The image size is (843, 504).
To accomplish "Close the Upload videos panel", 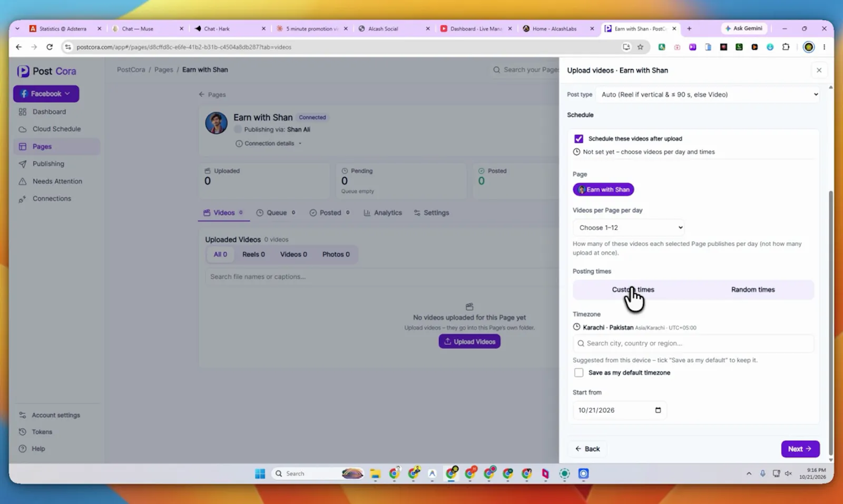I will (x=819, y=70).
